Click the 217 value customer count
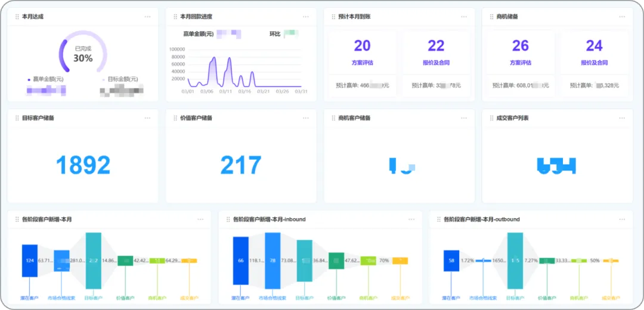This screenshot has width=644, height=310. point(241,165)
